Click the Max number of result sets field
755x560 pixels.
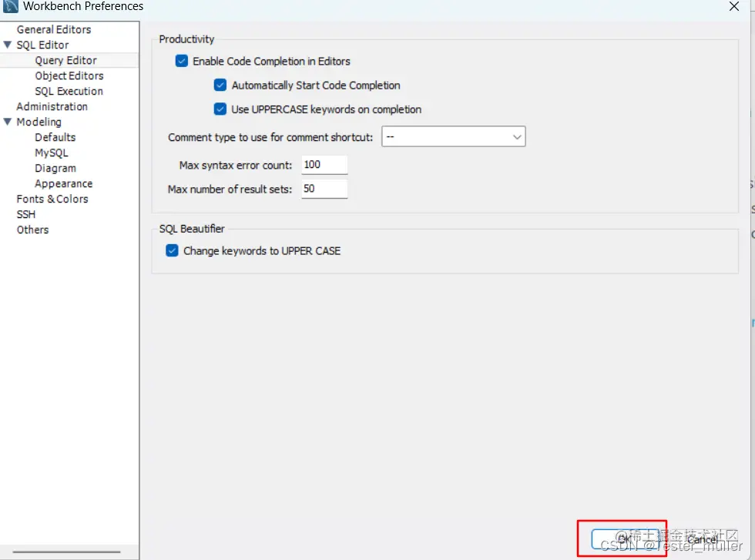pyautogui.click(x=324, y=189)
